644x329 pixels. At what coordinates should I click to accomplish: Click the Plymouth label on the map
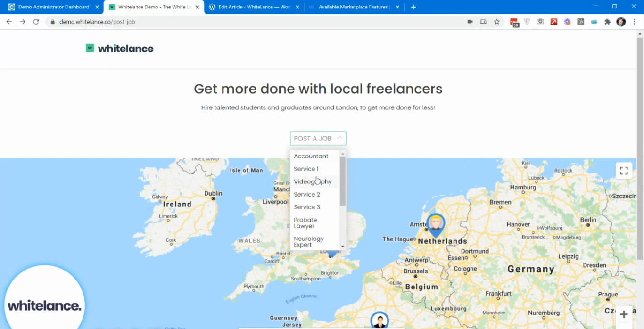coord(254,286)
